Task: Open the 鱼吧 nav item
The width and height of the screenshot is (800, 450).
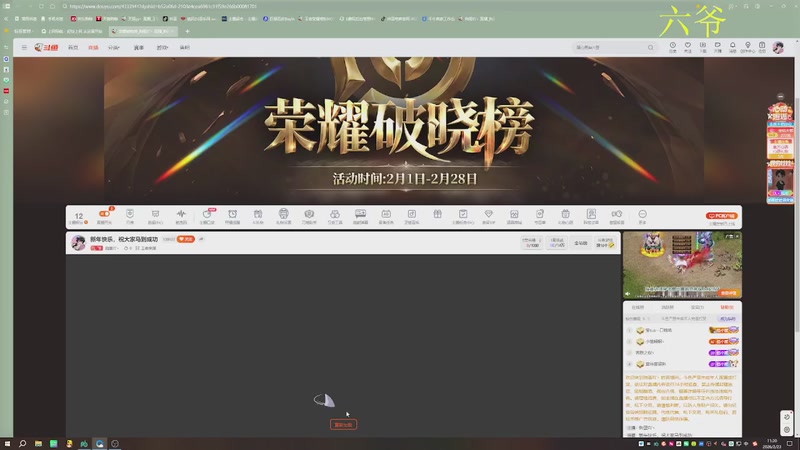Action: click(x=185, y=47)
